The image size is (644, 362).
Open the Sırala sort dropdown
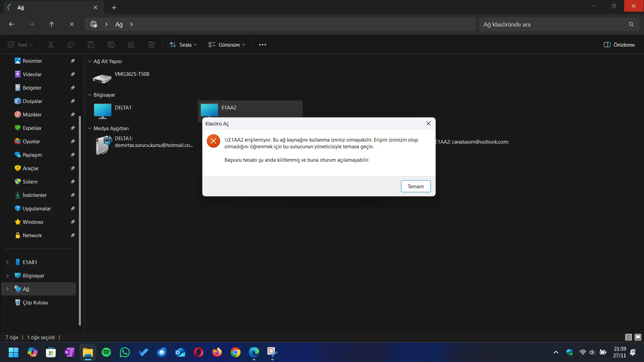[x=183, y=45]
